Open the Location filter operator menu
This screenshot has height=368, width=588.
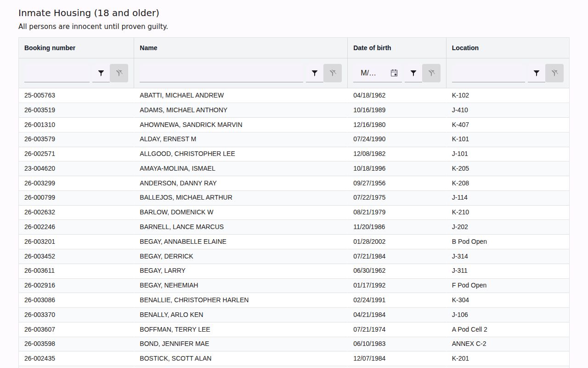(537, 73)
